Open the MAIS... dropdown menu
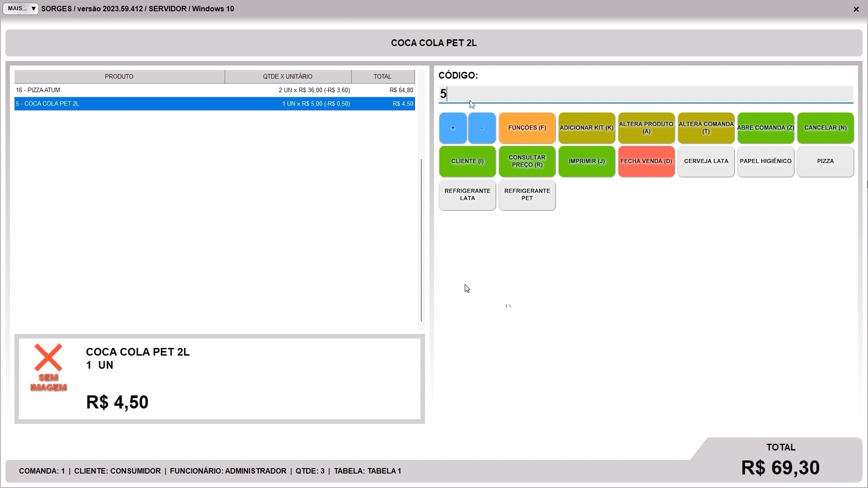Image resolution: width=868 pixels, height=488 pixels. tap(20, 9)
